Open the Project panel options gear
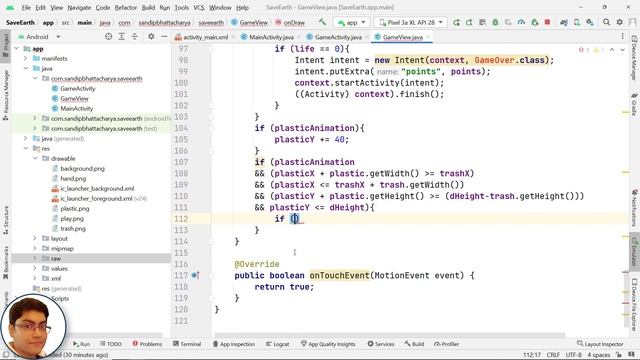The image size is (640, 360). click(151, 37)
